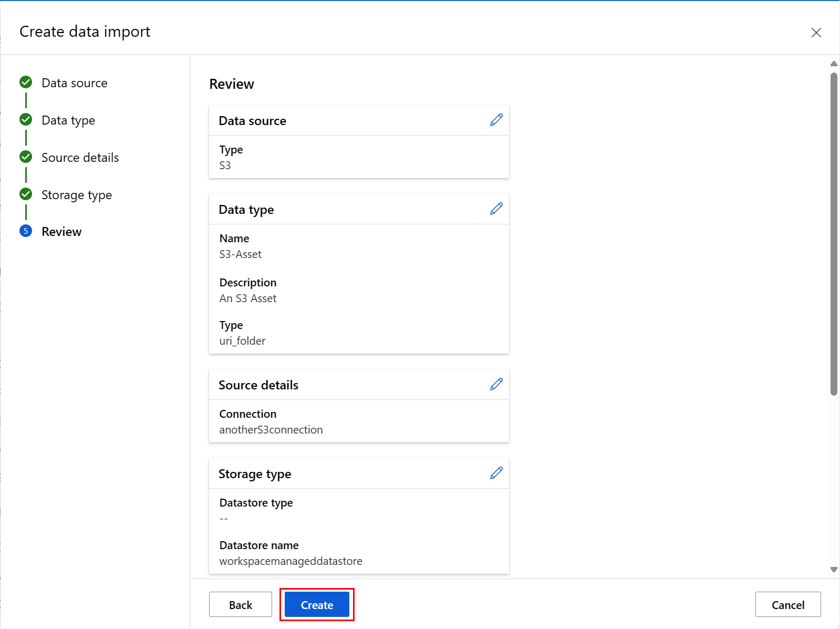Viewport: 840px width, 629px height.
Task: Switch to the Storage type step label
Action: (x=77, y=195)
